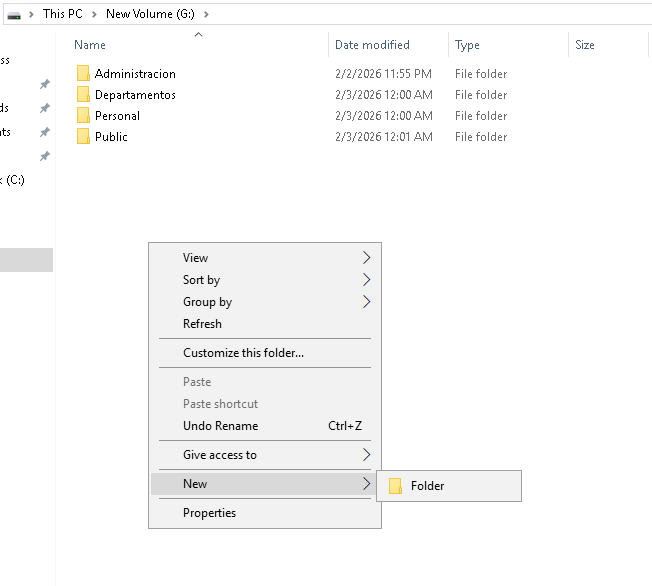Click the chevron after This PC in breadcrumb
The width and height of the screenshot is (652, 586).
(94, 15)
